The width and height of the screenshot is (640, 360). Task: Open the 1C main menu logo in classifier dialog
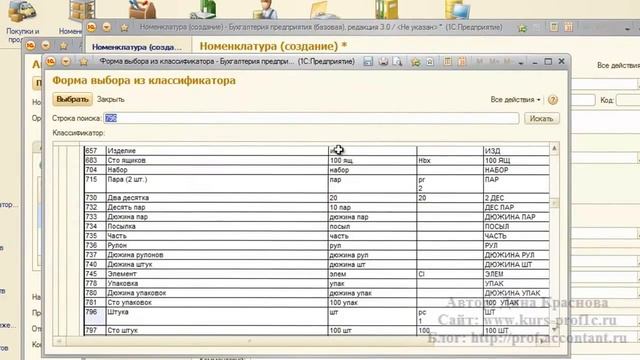point(51,62)
